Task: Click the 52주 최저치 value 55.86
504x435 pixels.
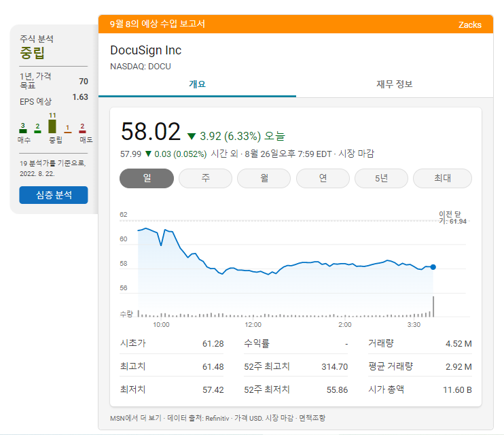Action: [337, 390]
